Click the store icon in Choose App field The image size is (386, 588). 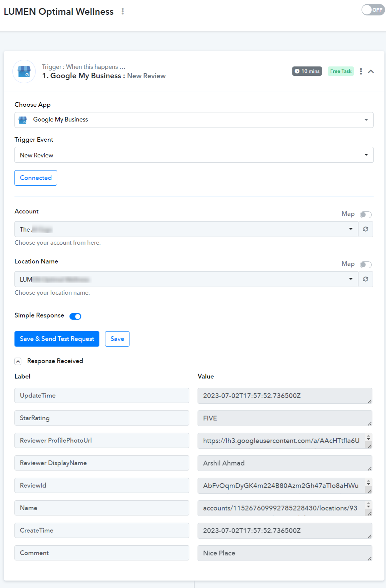[22, 120]
